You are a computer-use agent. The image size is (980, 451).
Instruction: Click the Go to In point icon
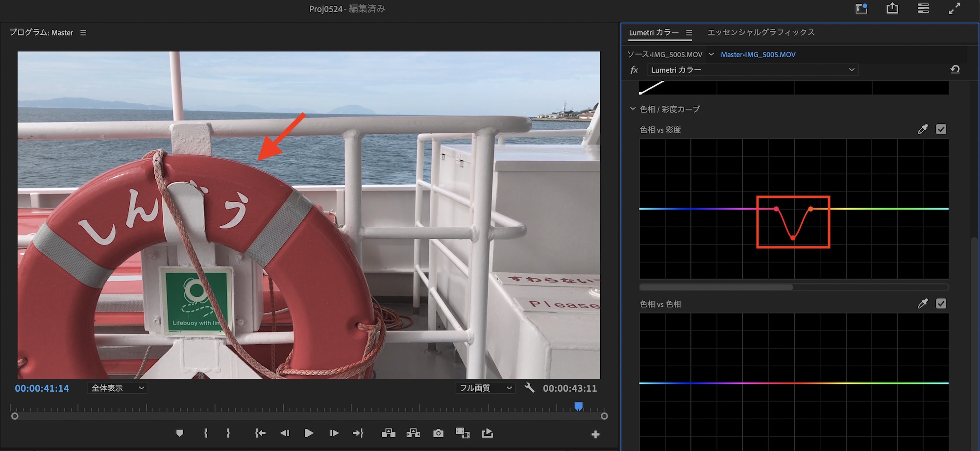tap(260, 433)
